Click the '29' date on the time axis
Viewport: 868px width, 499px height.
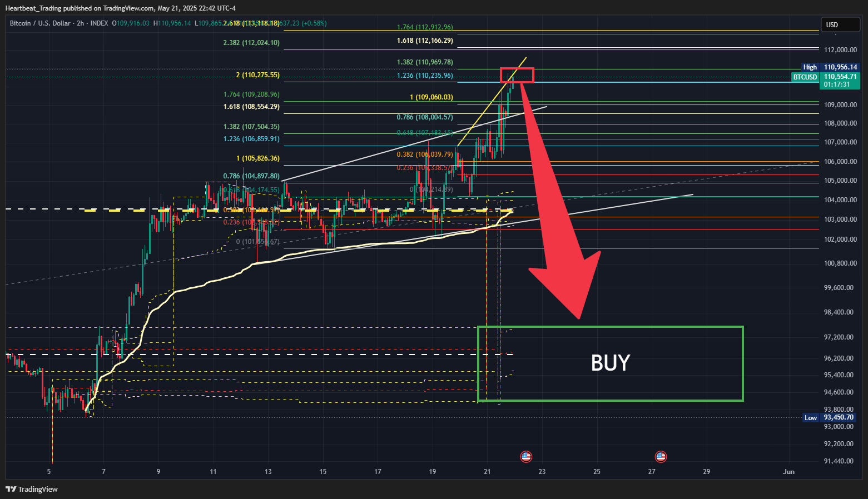click(x=706, y=472)
